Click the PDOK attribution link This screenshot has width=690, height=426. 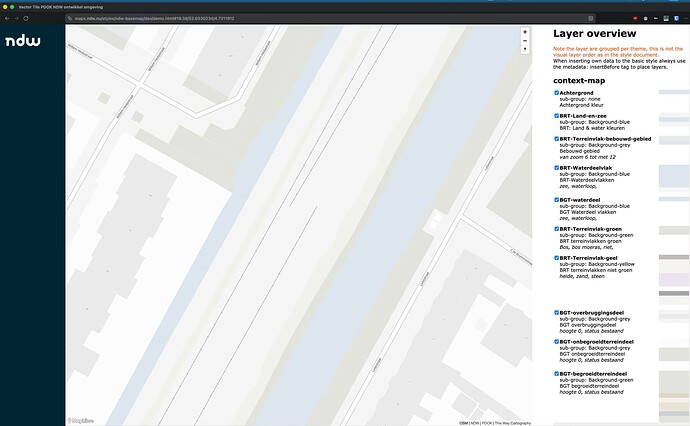pyautogui.click(x=487, y=423)
